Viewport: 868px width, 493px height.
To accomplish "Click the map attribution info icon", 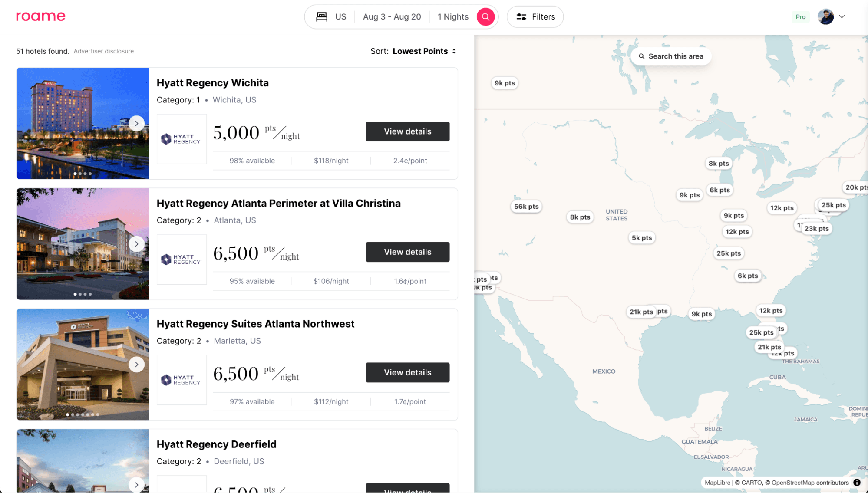I will coord(857,483).
